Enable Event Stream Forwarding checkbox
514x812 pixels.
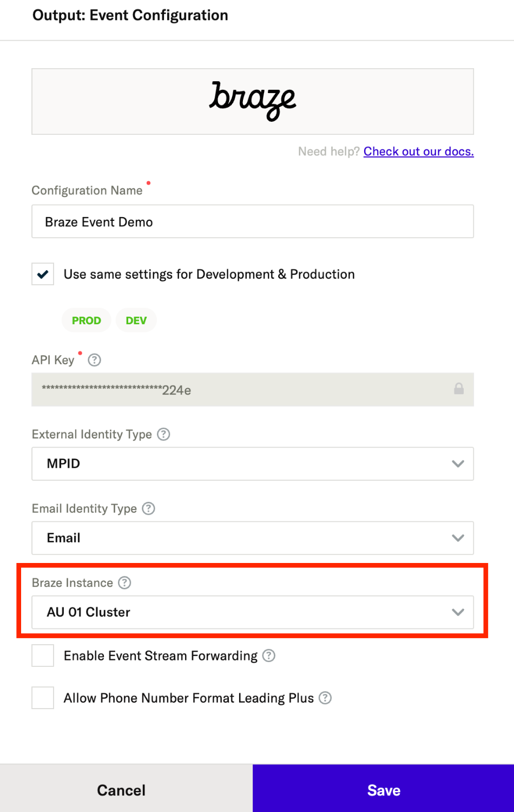pyautogui.click(x=43, y=656)
